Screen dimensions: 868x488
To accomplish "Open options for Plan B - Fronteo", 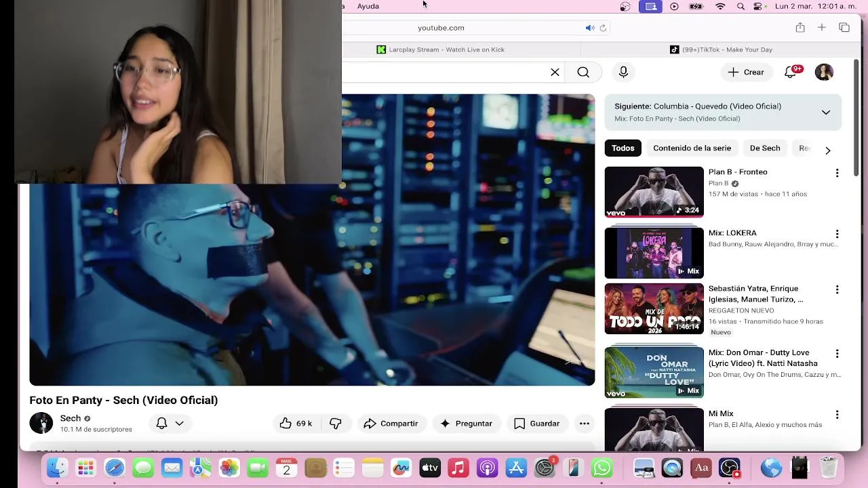I will pyautogui.click(x=837, y=173).
